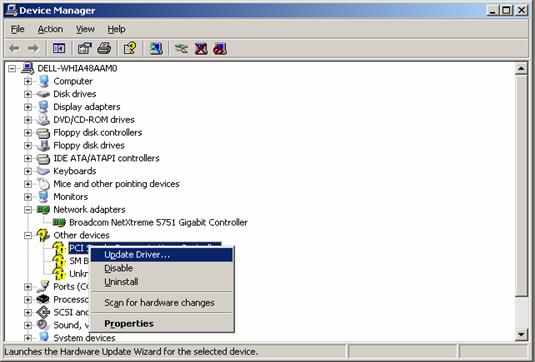This screenshot has width=535, height=362.
Task: Collapse the Other devices node
Action: [28, 235]
